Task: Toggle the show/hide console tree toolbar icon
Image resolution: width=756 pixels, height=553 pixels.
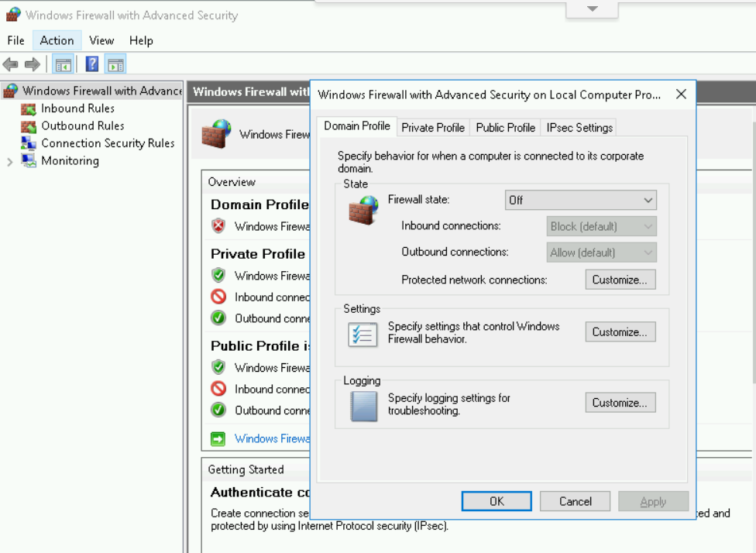Action: point(64,64)
